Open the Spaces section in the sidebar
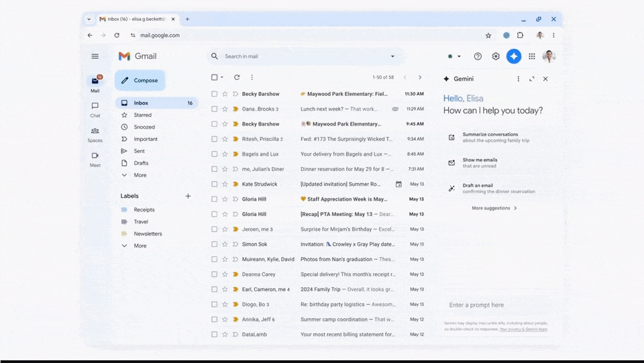Screen dimensions: 644x363 (x=95, y=135)
